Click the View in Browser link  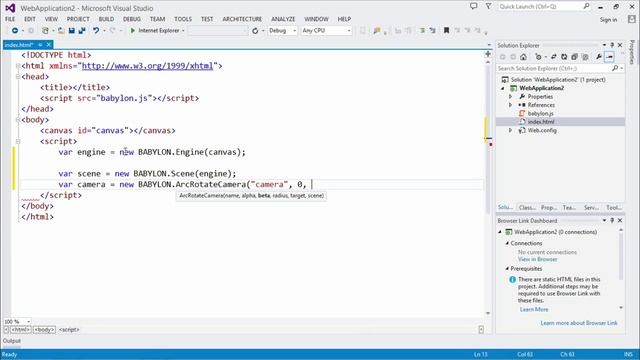(x=537, y=259)
